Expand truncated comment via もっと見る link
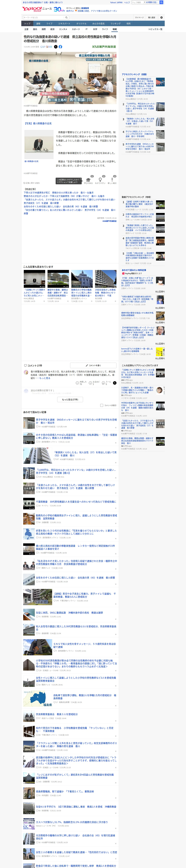Image resolution: width=186 pixels, height=868 pixels. coord(45,378)
